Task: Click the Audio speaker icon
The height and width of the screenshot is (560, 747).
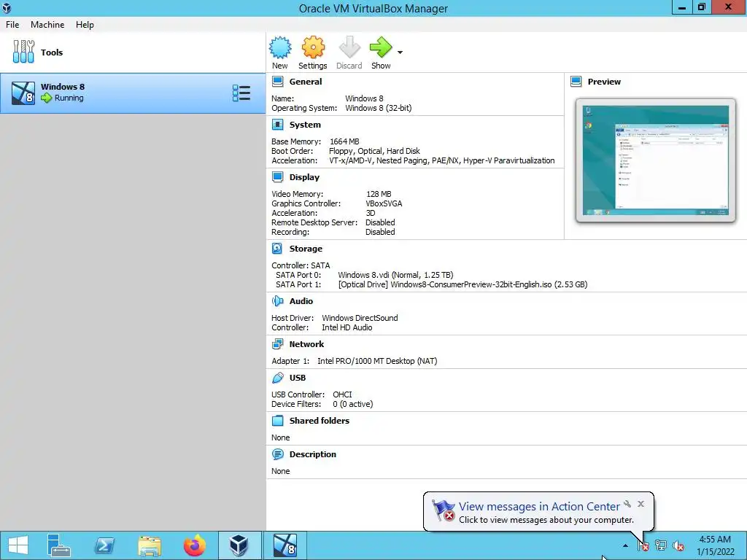Action: point(278,301)
